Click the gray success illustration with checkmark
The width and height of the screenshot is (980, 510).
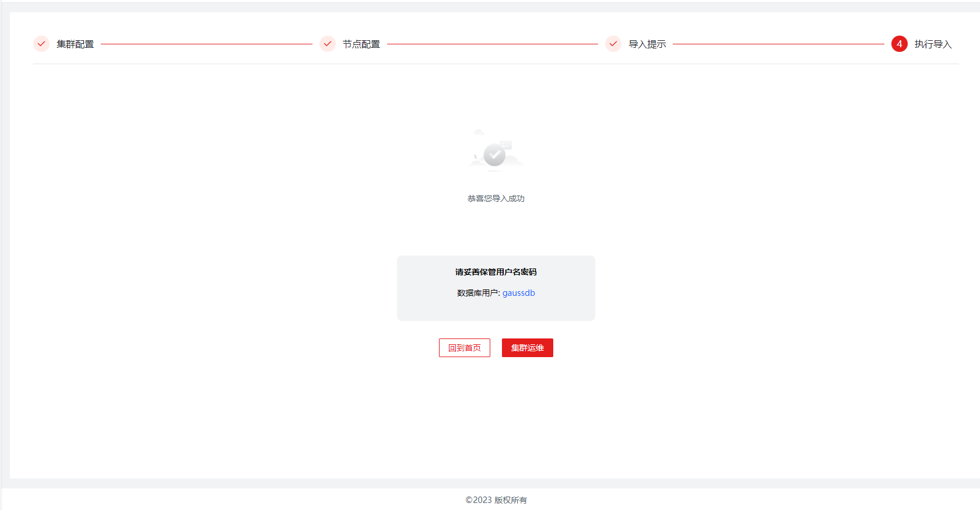pyautogui.click(x=495, y=153)
